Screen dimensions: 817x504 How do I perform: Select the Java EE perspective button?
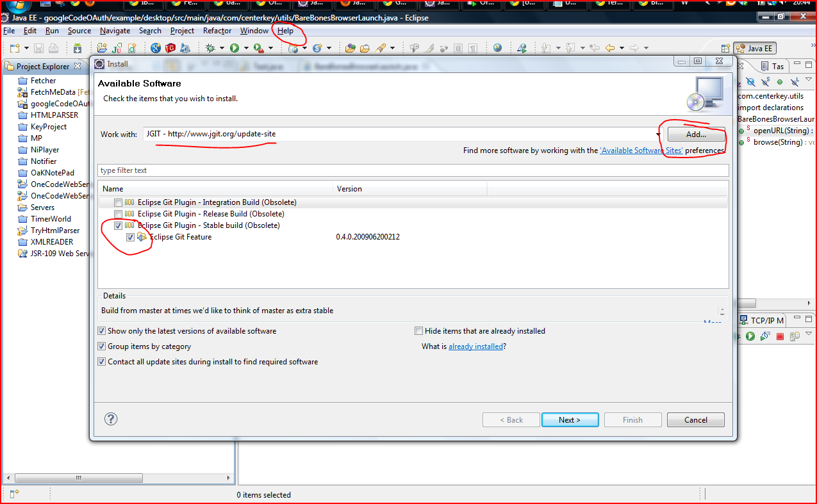755,48
